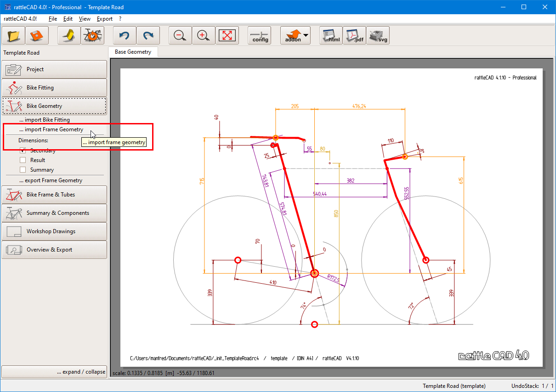Expand the Workshop Drawings section
556x392 pixels.
(54, 231)
